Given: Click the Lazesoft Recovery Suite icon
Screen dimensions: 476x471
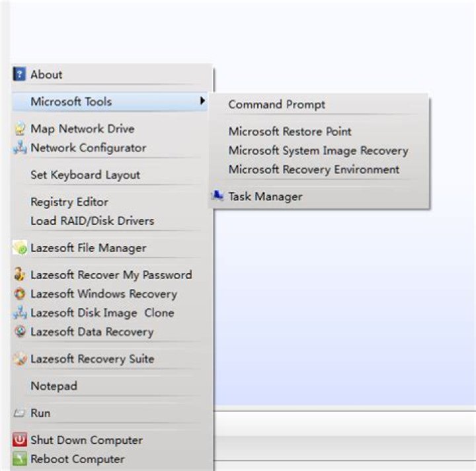Looking at the screenshot, I should [x=20, y=359].
